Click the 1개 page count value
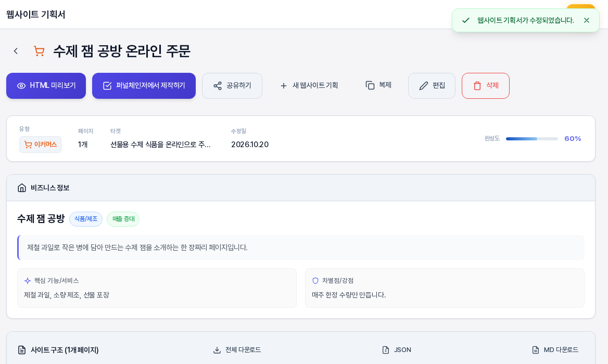608x364 pixels. click(x=83, y=145)
